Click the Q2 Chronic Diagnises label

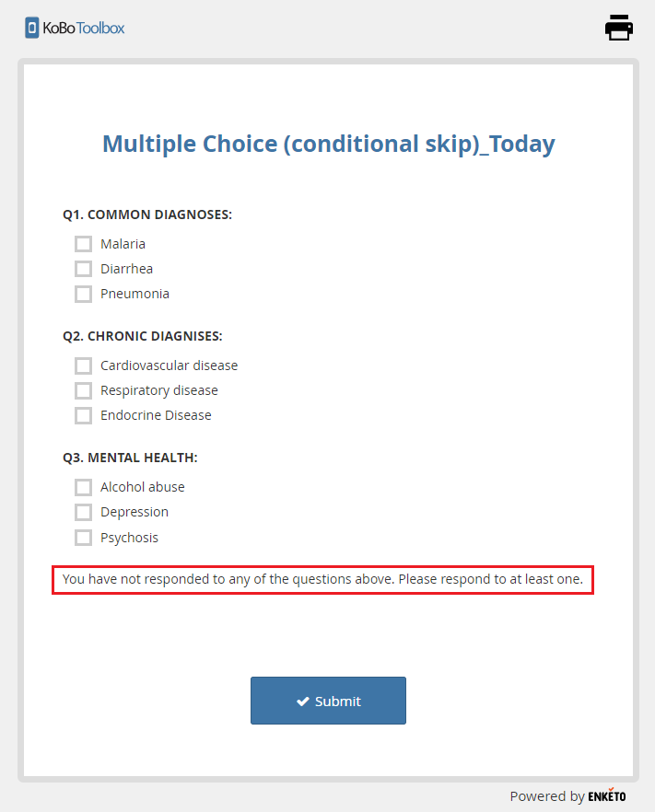(143, 336)
